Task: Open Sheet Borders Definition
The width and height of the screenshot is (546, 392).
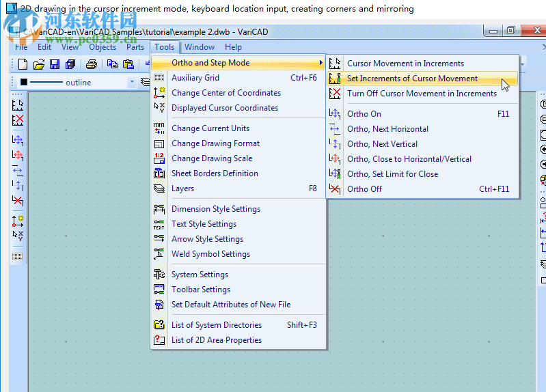Action: click(238, 173)
